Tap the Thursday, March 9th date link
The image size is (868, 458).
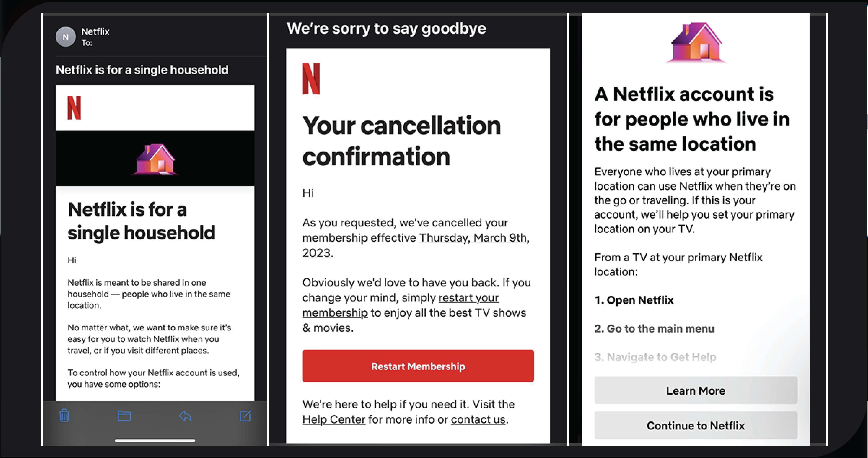coord(473,238)
